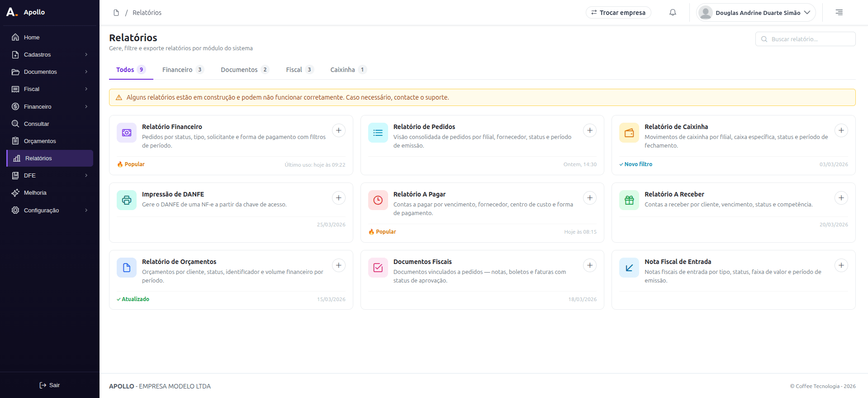
Task: Click the Relatório de Caixinha wallet icon
Action: 629,133
